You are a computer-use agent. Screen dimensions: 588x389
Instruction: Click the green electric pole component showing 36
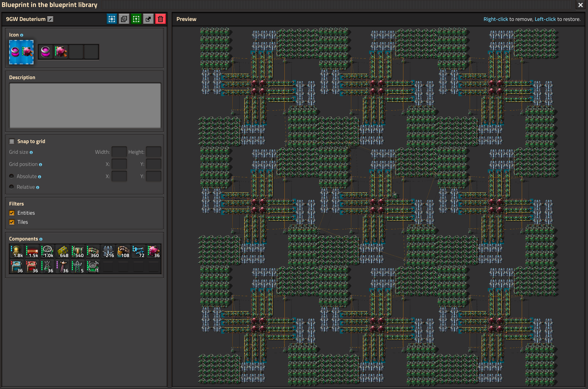point(47,267)
